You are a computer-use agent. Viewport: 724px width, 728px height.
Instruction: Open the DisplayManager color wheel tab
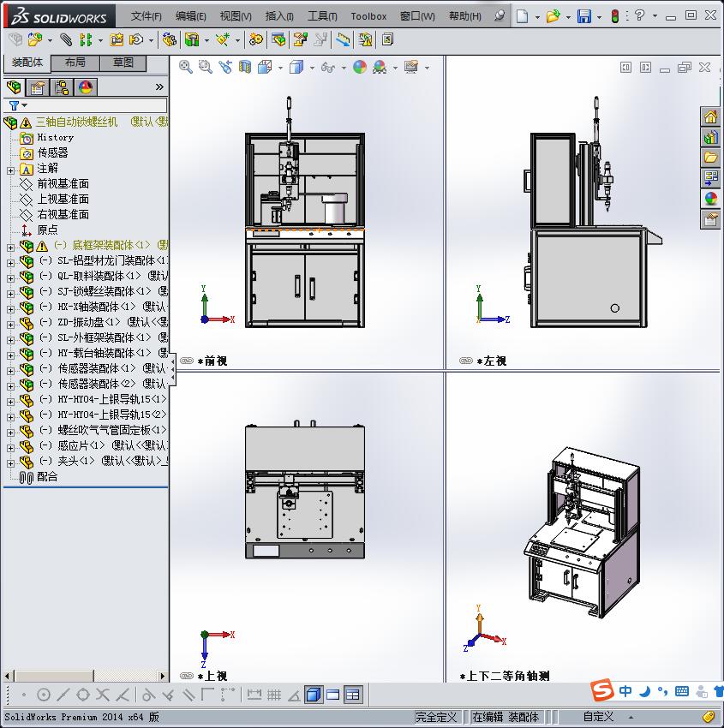click(x=86, y=87)
